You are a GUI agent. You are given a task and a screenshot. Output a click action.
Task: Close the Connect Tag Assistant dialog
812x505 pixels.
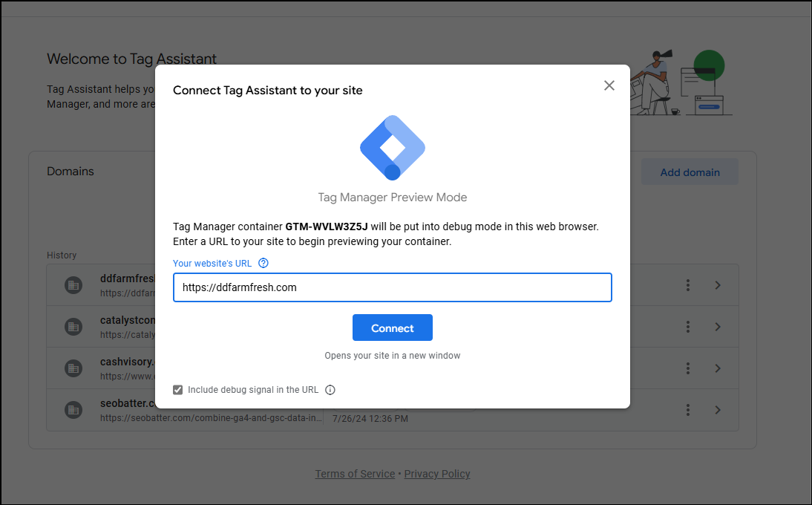(x=609, y=85)
